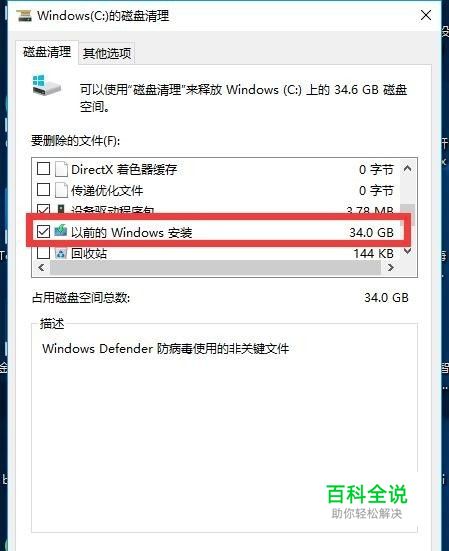Click the 设备驱动程序包 item icon
This screenshot has height=551, width=449.
[x=61, y=209]
